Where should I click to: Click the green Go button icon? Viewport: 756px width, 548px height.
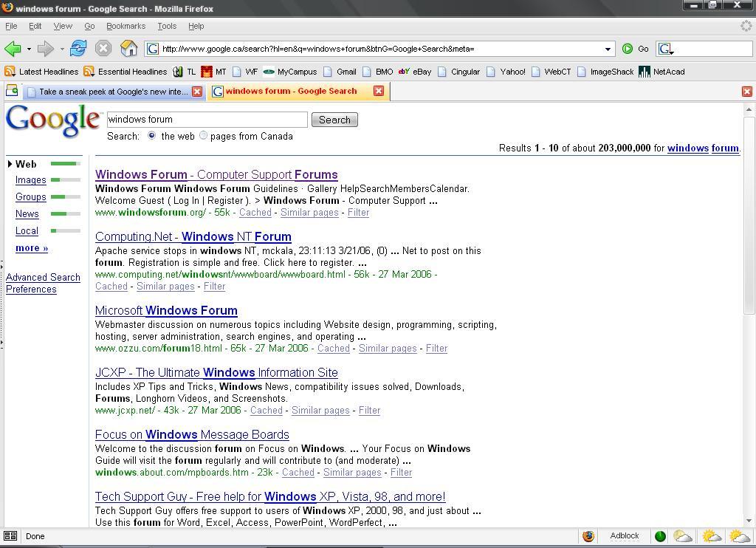coord(628,49)
